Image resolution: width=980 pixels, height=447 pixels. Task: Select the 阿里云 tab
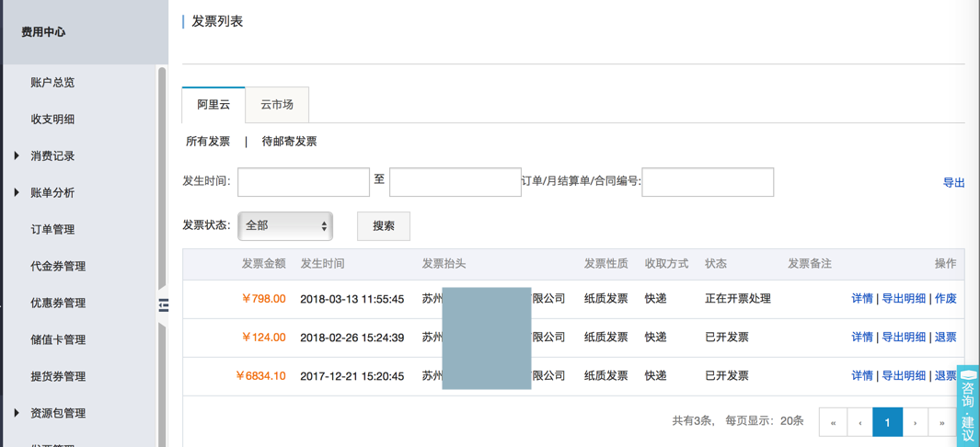[x=213, y=105]
